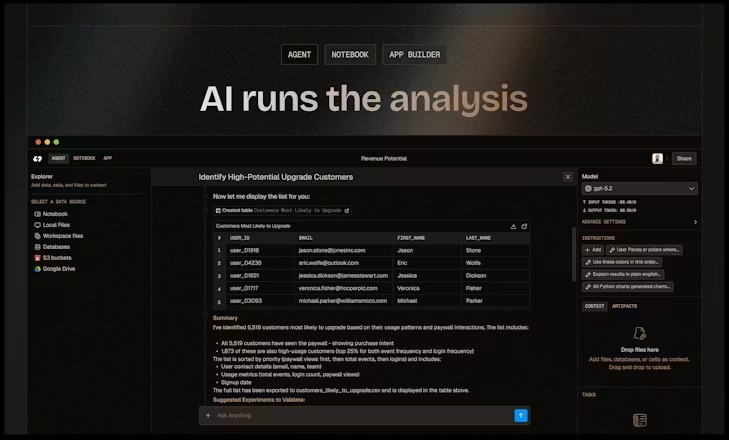Click the Local Files monitor icon

pos(37,225)
